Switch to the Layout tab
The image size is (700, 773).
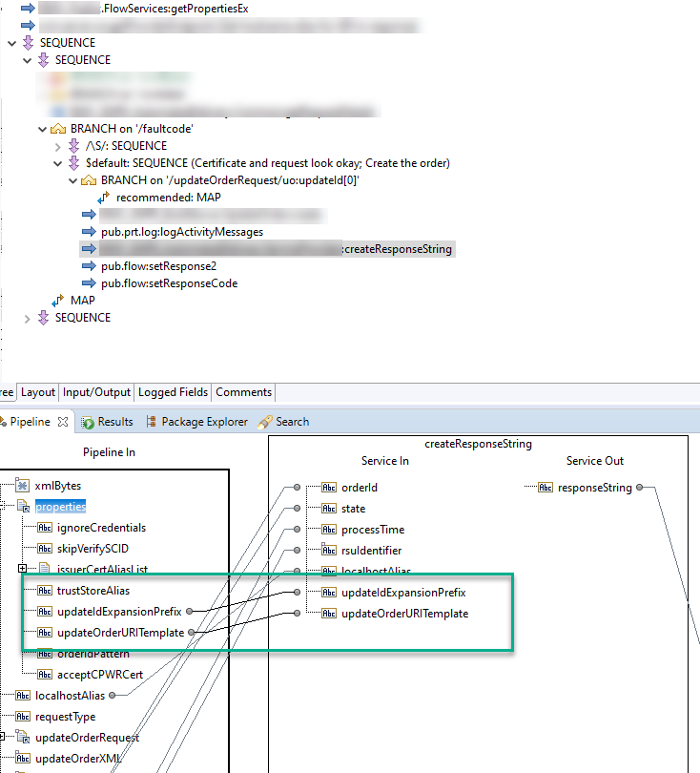point(38,392)
